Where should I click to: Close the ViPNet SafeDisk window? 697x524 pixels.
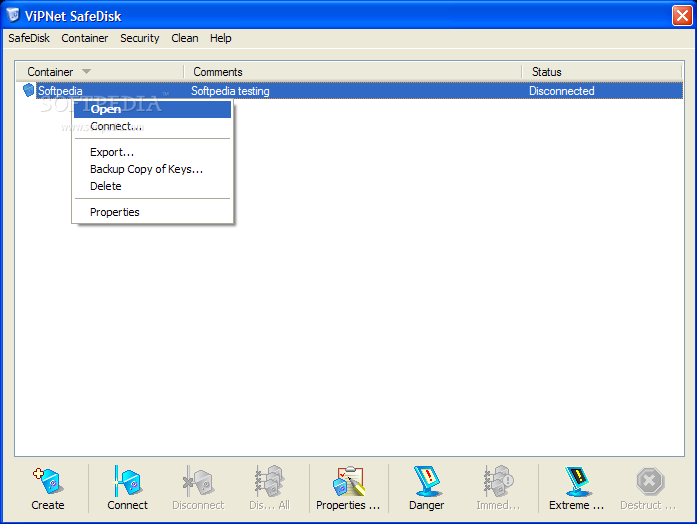tap(682, 16)
